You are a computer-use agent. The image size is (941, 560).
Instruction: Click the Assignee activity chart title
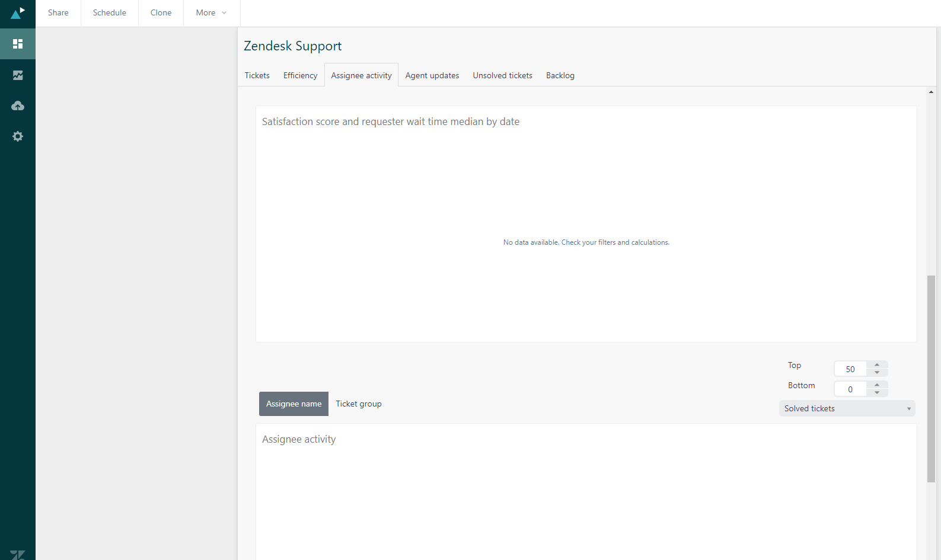(x=299, y=439)
